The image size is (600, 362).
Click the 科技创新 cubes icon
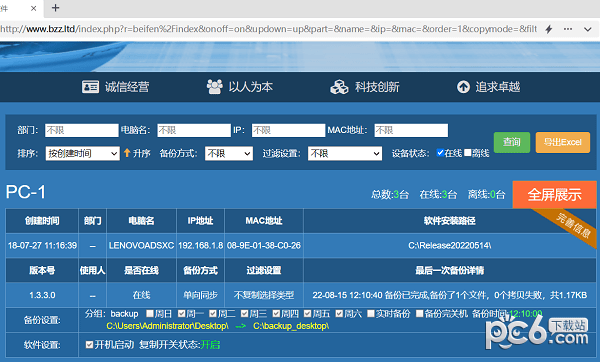(x=339, y=87)
